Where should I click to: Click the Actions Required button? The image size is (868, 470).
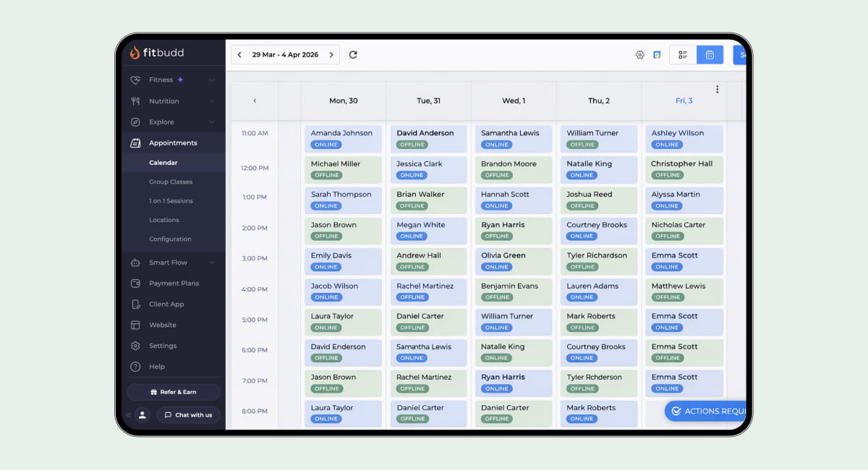click(706, 411)
